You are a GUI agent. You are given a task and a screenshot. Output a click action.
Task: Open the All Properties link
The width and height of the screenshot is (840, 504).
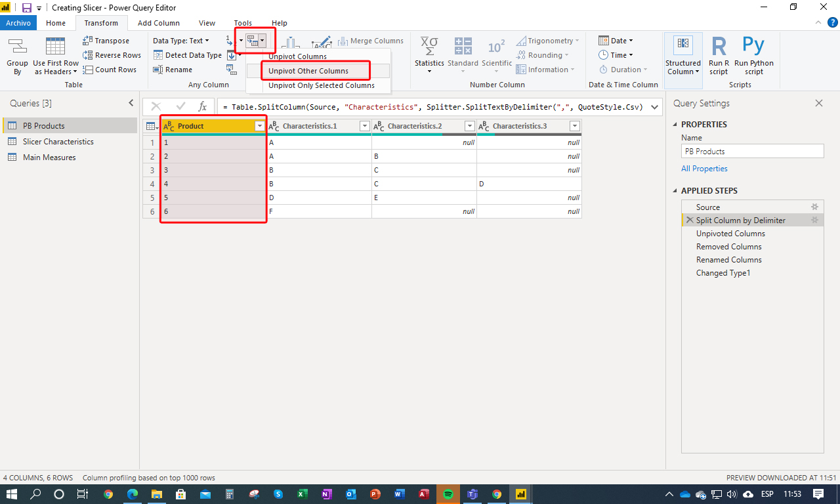click(x=704, y=169)
